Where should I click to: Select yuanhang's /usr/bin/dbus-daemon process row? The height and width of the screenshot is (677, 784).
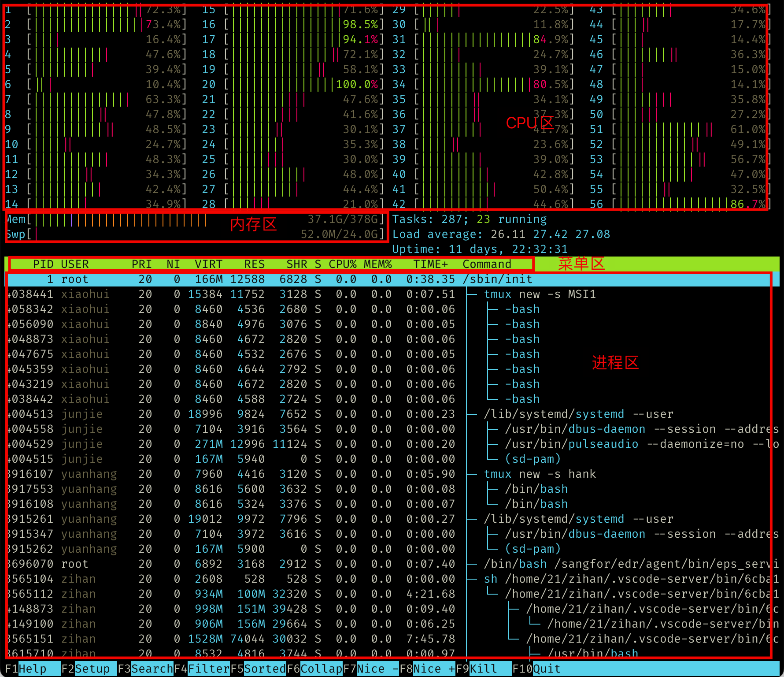[392, 534]
